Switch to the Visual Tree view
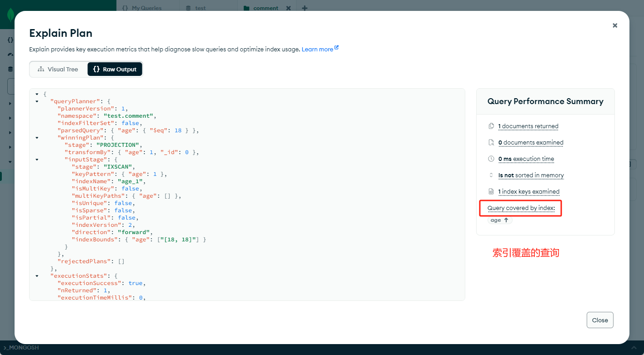 [x=58, y=69]
